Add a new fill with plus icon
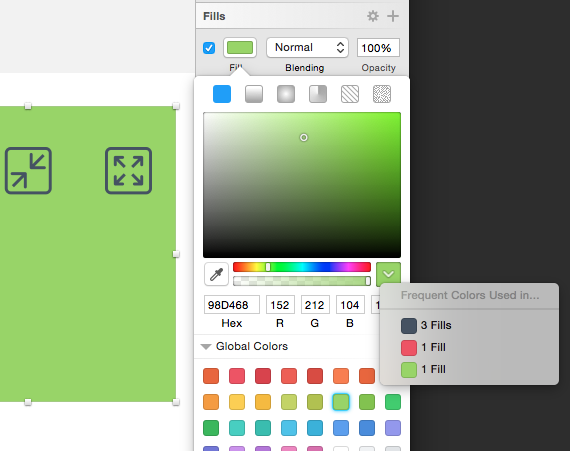570x451 pixels. point(393,16)
